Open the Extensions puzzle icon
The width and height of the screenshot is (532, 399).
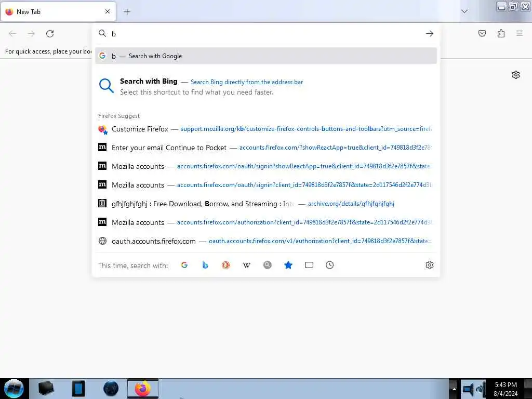(501, 33)
